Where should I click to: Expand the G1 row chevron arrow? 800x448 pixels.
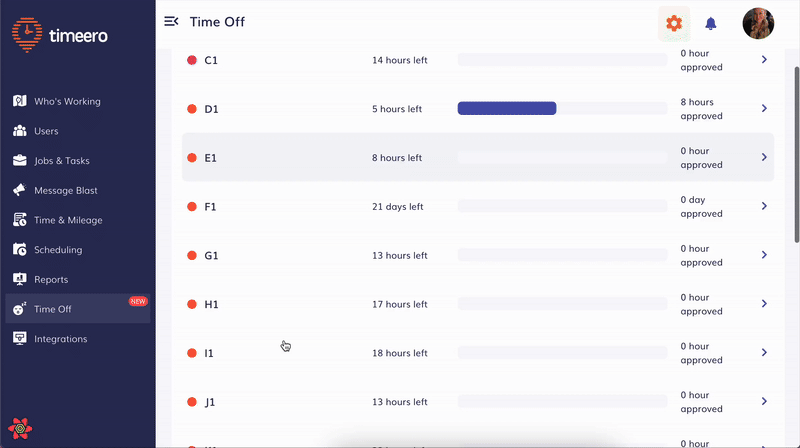pyautogui.click(x=764, y=255)
